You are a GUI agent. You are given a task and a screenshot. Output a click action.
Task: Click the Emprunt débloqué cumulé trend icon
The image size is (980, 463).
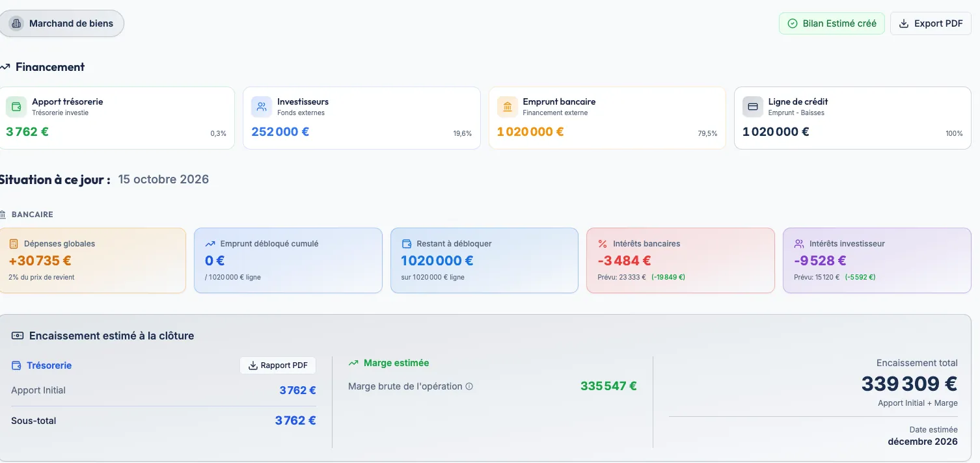(x=210, y=244)
